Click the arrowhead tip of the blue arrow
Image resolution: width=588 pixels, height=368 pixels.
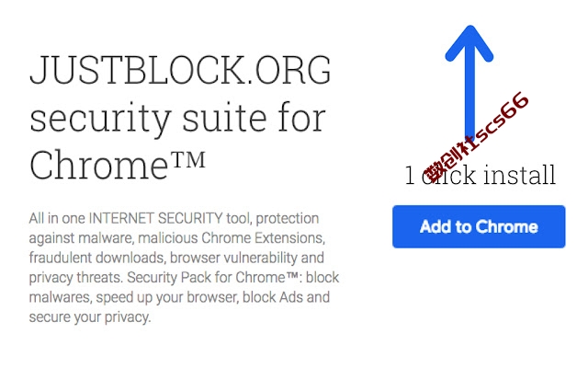coord(469,30)
